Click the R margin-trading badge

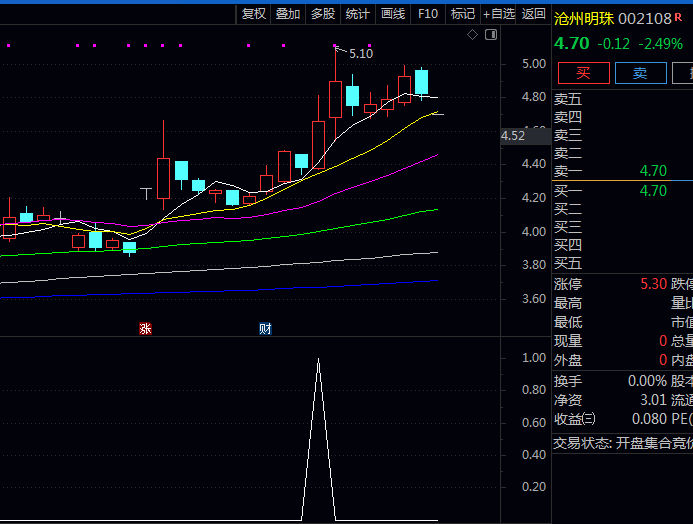click(678, 17)
